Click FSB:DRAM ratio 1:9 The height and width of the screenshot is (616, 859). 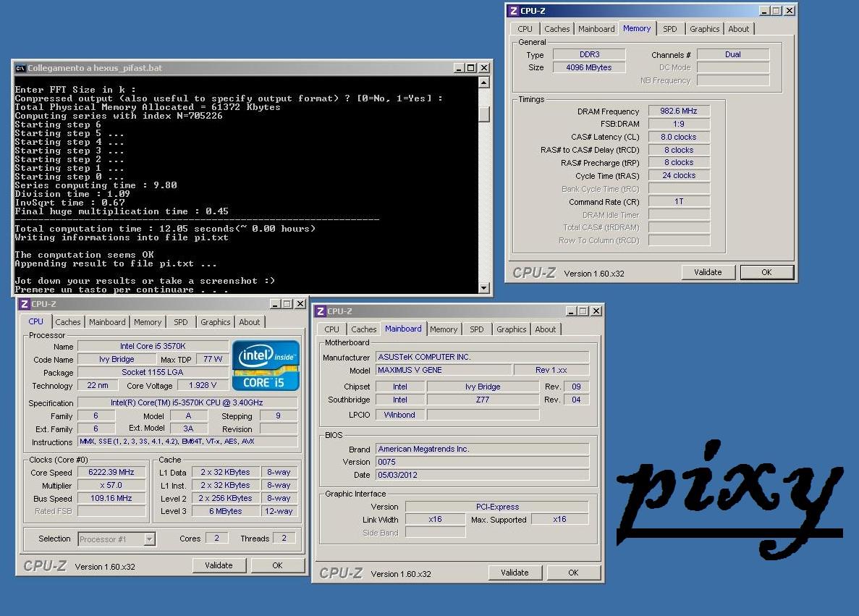(679, 124)
